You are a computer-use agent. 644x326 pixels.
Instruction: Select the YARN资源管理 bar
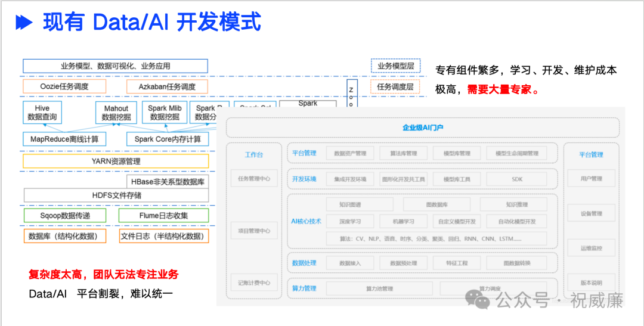116,161
